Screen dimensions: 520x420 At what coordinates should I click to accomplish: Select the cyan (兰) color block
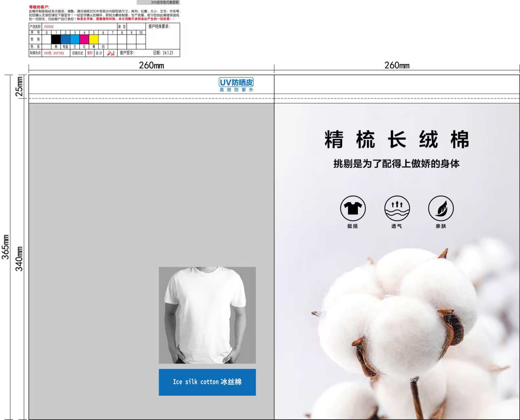click(x=75, y=39)
